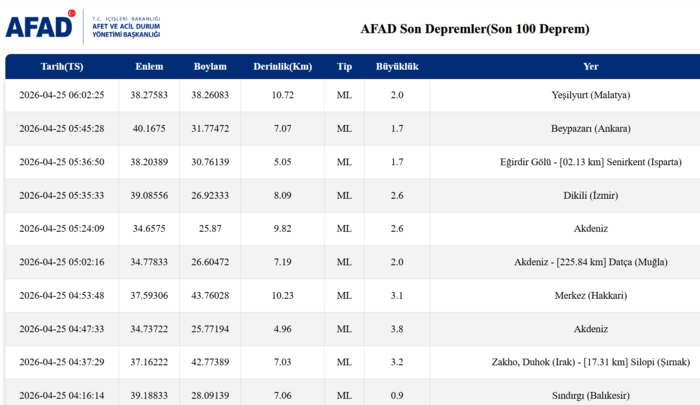Click latitude value 37.59306
The image size is (700, 405).
pyautogui.click(x=149, y=296)
